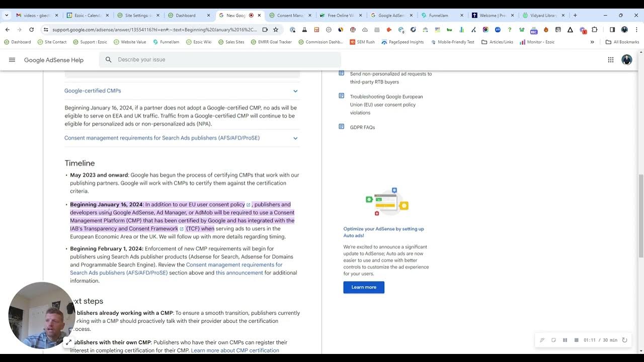
Task: Open Troubleshooting Google EU user consent policy link
Action: [386, 105]
